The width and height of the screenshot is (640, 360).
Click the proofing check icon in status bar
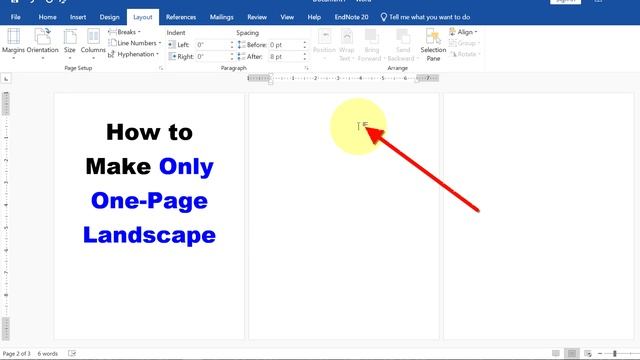tap(72, 353)
